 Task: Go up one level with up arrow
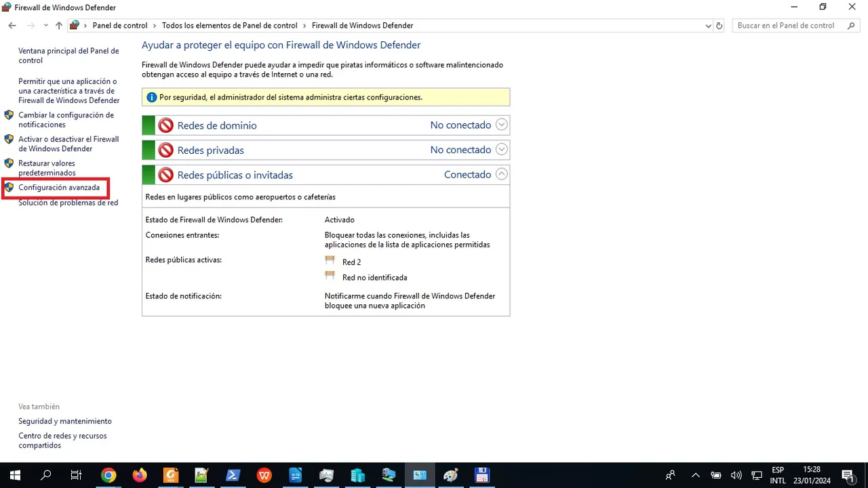coord(59,26)
